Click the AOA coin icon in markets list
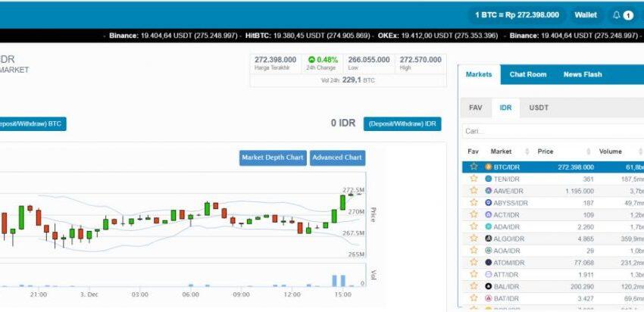The width and height of the screenshot is (644, 312). click(489, 250)
